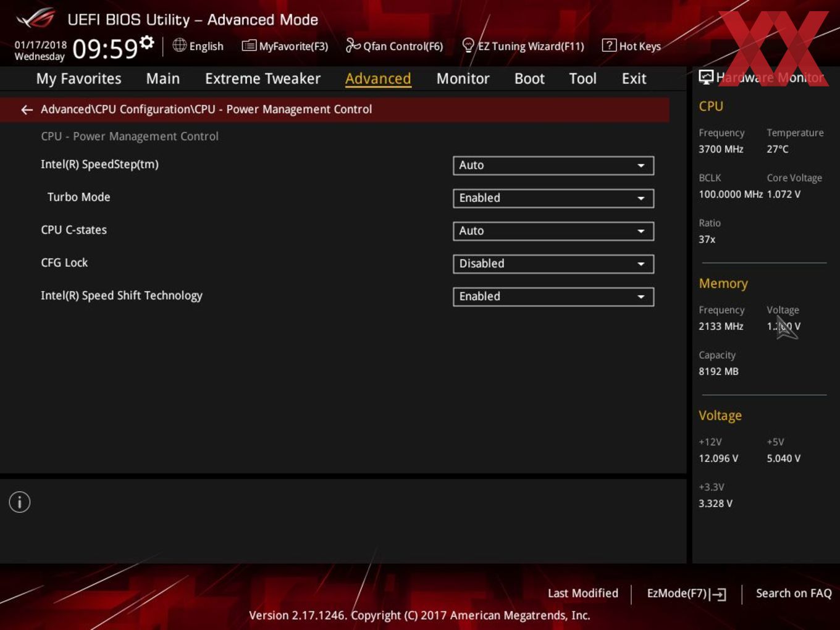Click the +12V 12.096 V value

[x=718, y=458]
